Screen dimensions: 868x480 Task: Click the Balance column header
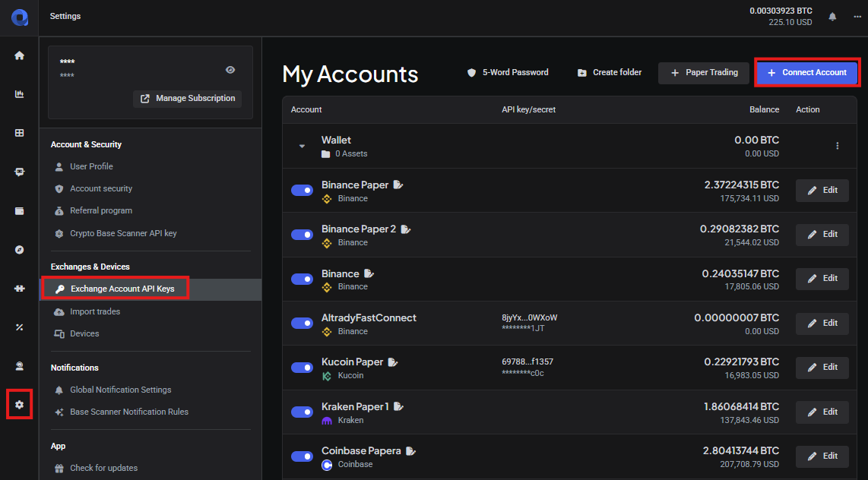click(764, 109)
